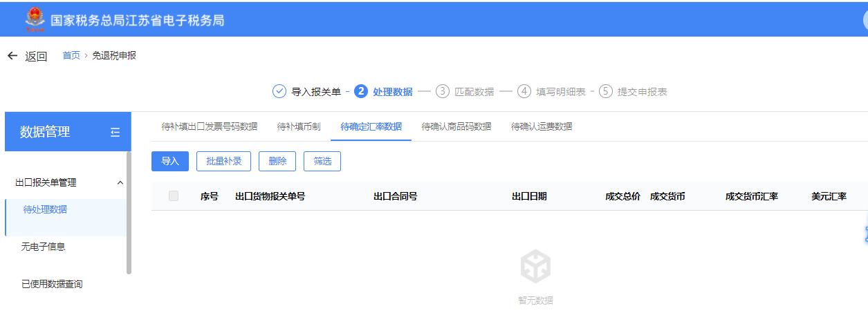Viewport: 868px width, 315px height.
Task: Click step 3 匹配数据 number icon
Action: click(442, 92)
